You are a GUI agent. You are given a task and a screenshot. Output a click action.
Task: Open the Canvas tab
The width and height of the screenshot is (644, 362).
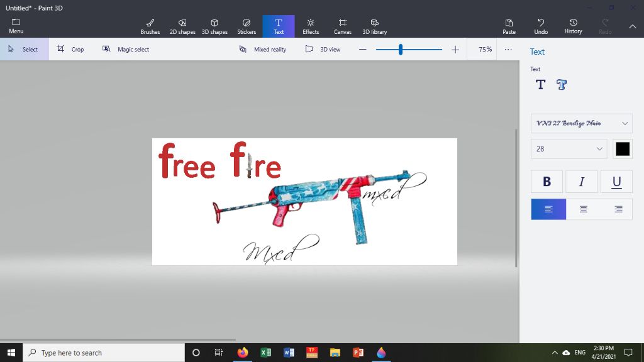[x=343, y=26]
